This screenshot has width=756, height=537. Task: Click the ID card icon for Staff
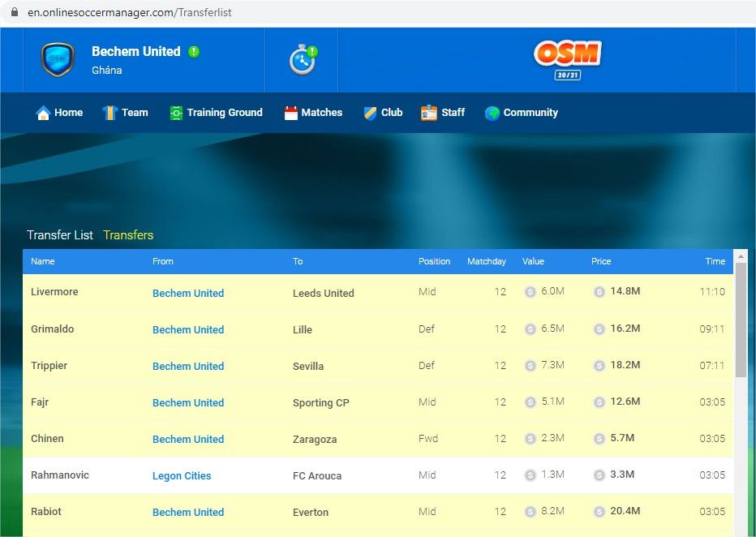point(428,113)
